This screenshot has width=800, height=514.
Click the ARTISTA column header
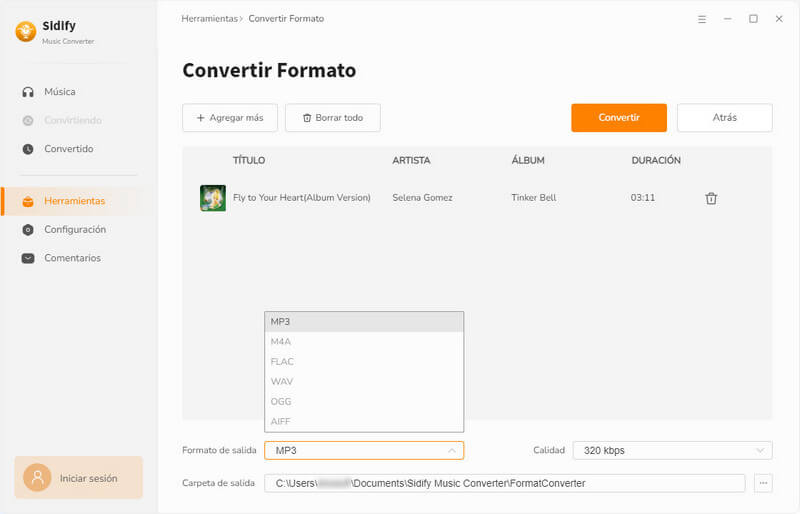[x=411, y=160]
